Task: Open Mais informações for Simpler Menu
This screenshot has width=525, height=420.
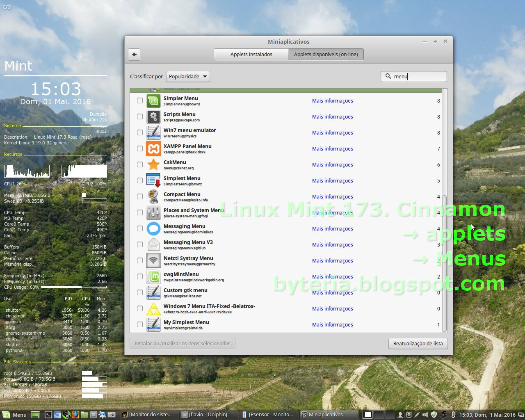Action: (x=332, y=100)
